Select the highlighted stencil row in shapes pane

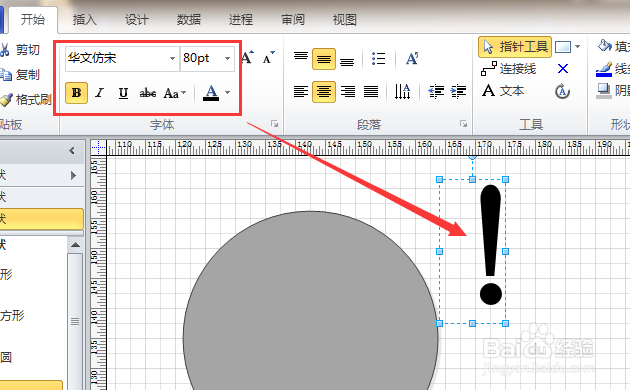point(42,219)
